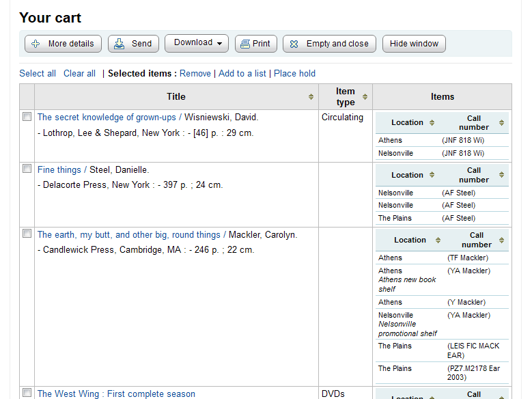
Task: Sort Mackler items by Call number
Action: [x=502, y=240]
